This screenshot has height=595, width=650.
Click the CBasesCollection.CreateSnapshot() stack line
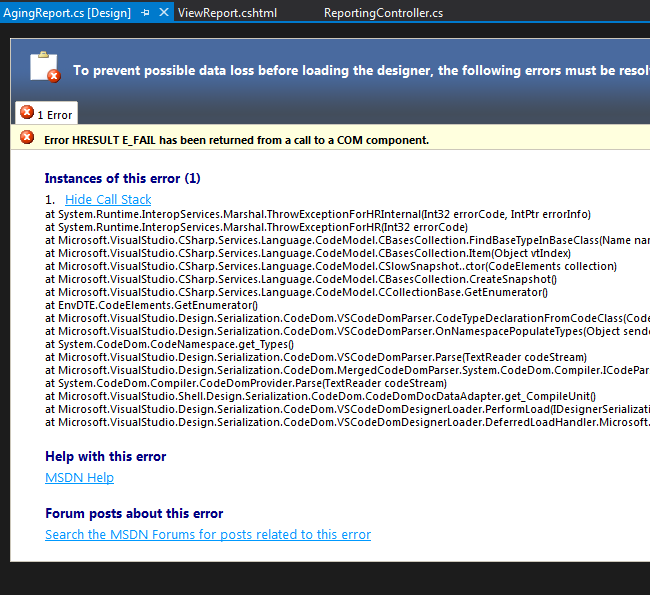301,279
